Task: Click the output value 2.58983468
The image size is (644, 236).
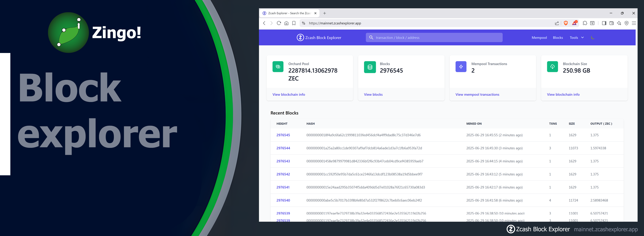Action: (599, 200)
